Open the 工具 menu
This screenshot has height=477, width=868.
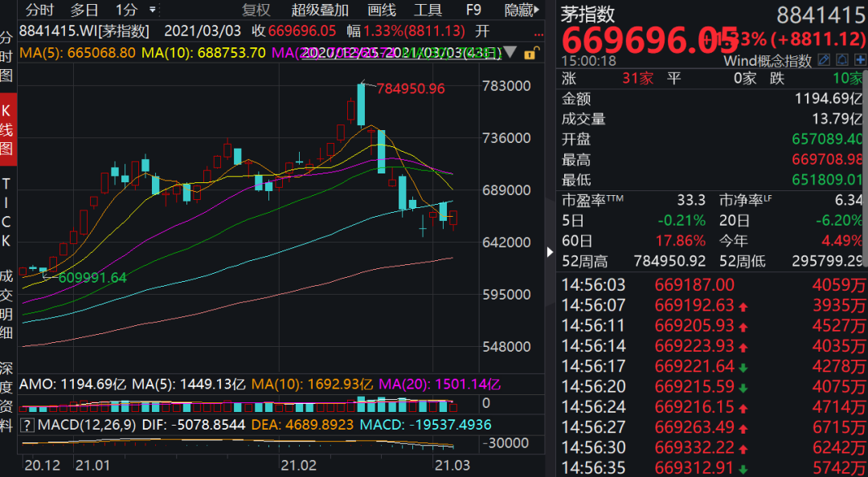428,10
